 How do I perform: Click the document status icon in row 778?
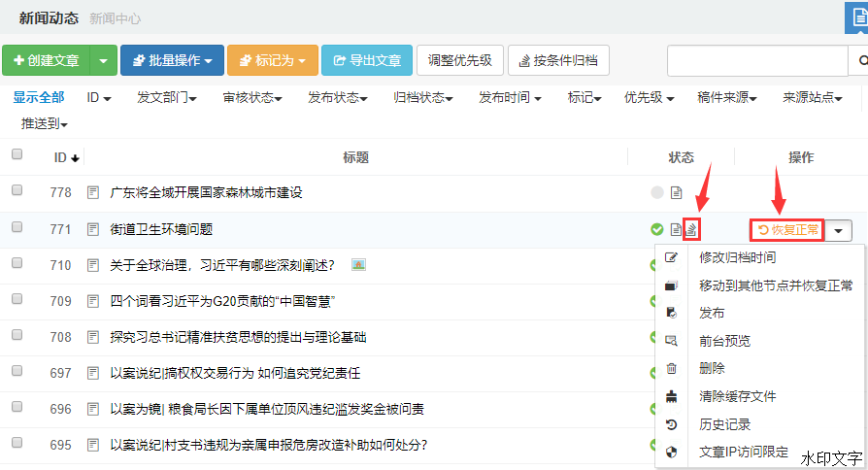tap(676, 192)
